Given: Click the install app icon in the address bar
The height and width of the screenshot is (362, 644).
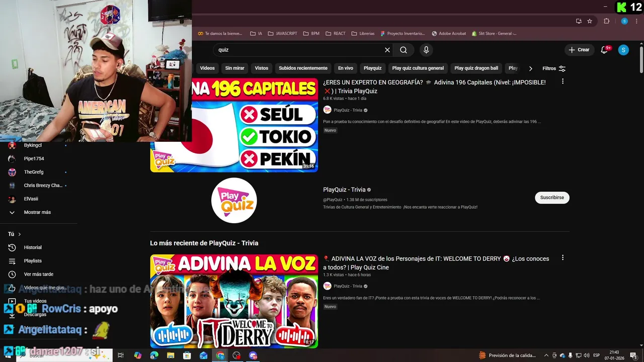Looking at the screenshot, I should click(x=579, y=21).
